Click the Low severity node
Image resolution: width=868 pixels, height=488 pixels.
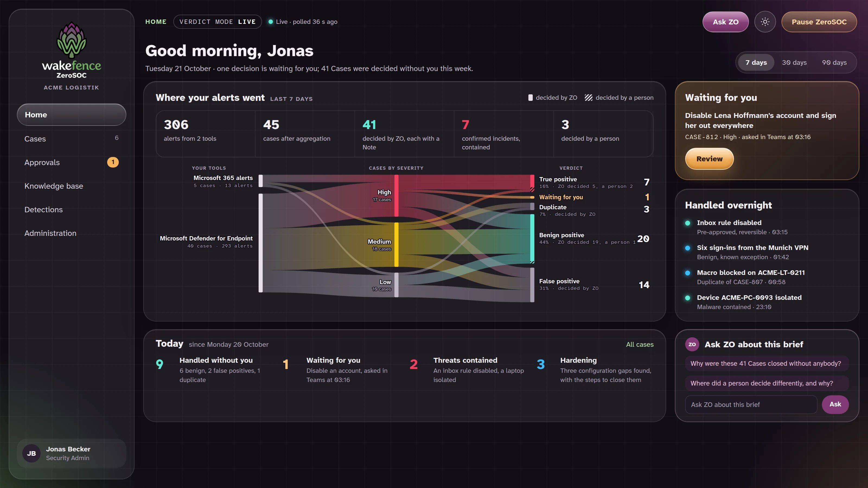point(396,285)
